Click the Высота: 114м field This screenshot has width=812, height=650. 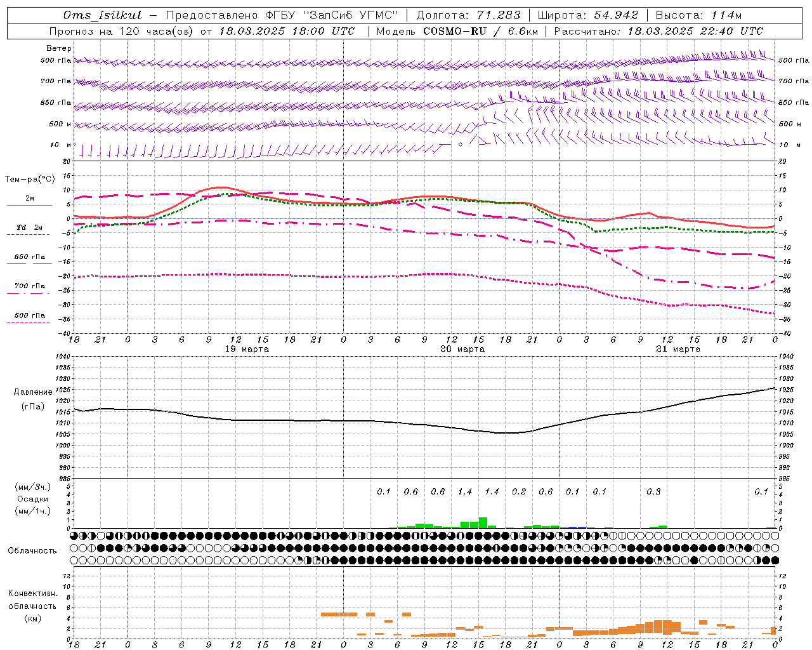pos(698,15)
